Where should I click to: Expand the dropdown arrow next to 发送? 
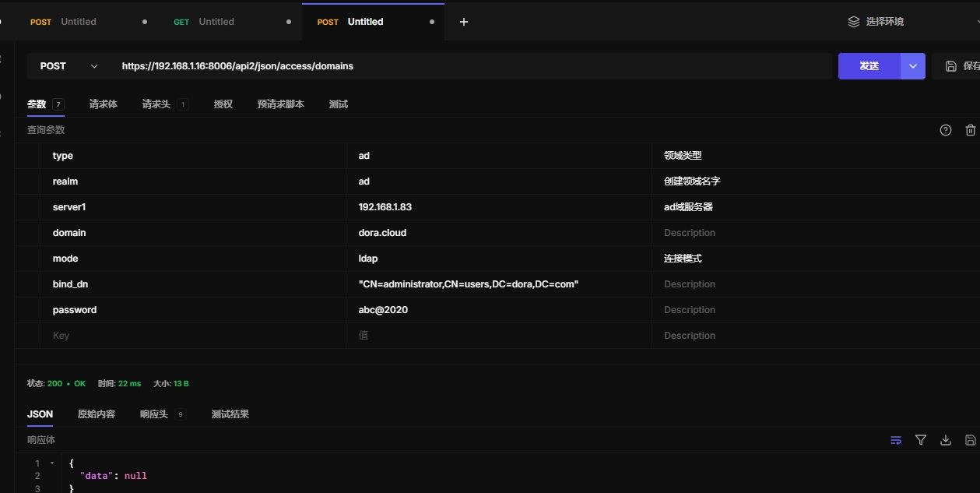click(913, 66)
